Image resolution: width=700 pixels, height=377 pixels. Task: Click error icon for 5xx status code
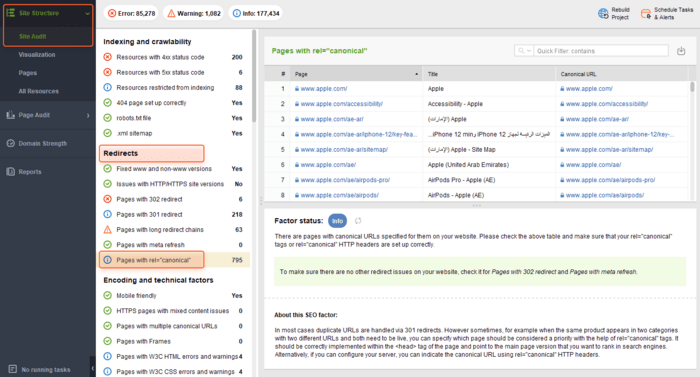tap(108, 72)
